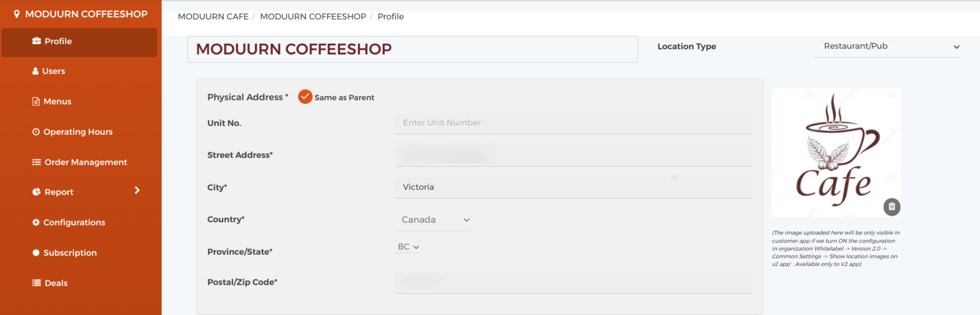Click the Order Management list icon
This screenshot has height=315, width=980.
37,162
